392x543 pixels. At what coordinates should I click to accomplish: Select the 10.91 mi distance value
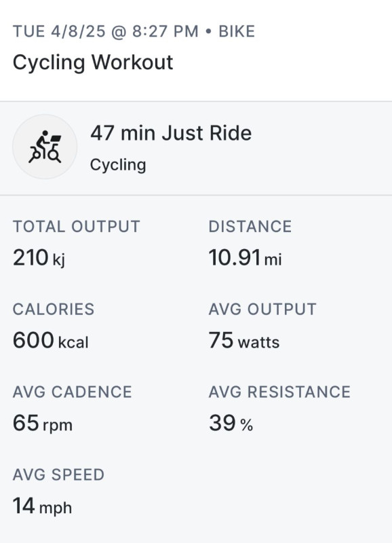(246, 258)
